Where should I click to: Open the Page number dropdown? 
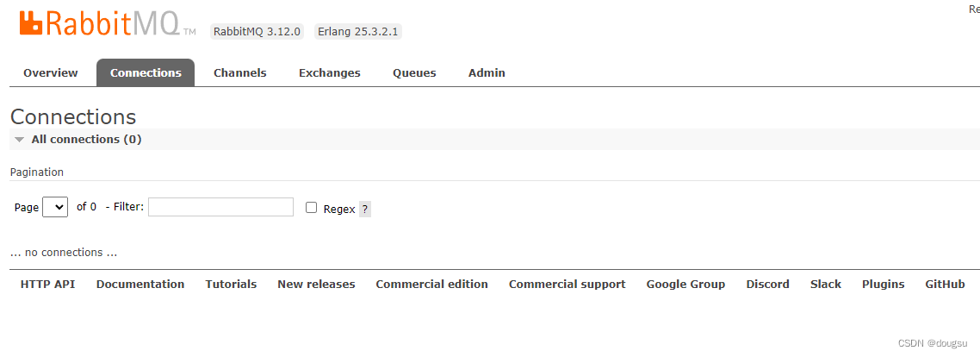pos(55,207)
